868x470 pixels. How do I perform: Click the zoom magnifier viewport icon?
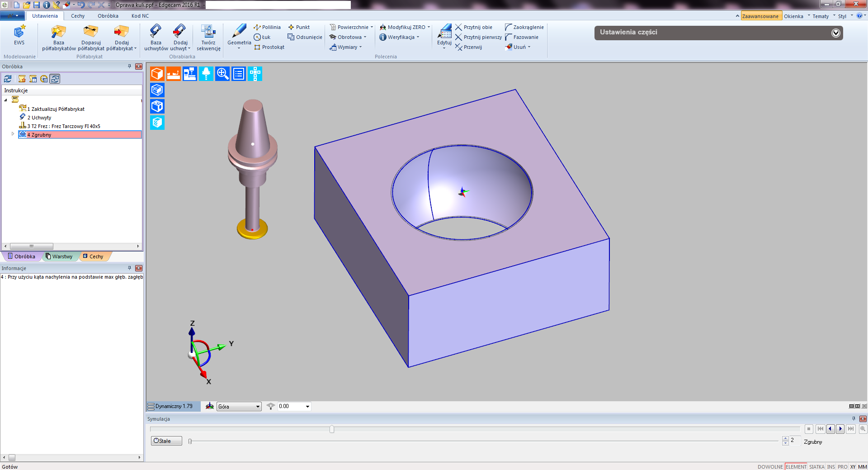(222, 74)
